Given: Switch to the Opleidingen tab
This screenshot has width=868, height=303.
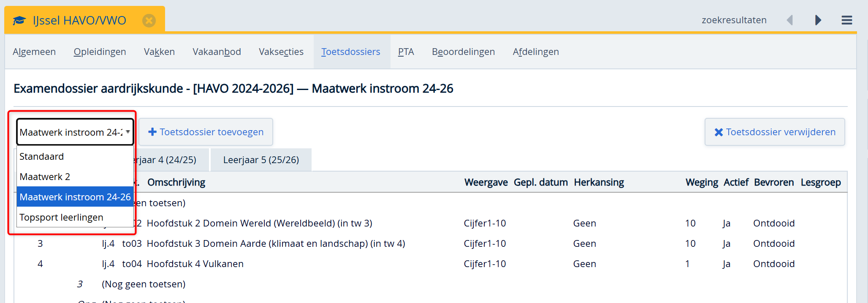Looking at the screenshot, I should click(x=100, y=52).
